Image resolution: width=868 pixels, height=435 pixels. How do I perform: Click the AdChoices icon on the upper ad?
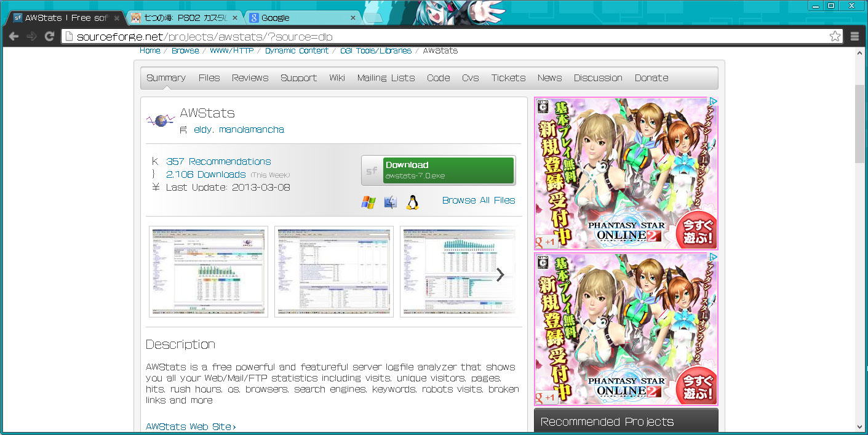pyautogui.click(x=714, y=102)
